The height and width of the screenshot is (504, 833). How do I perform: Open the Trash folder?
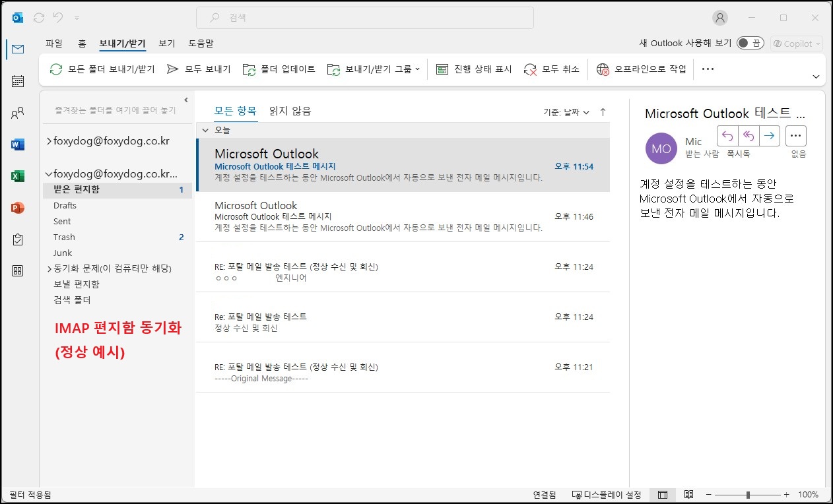(x=64, y=237)
